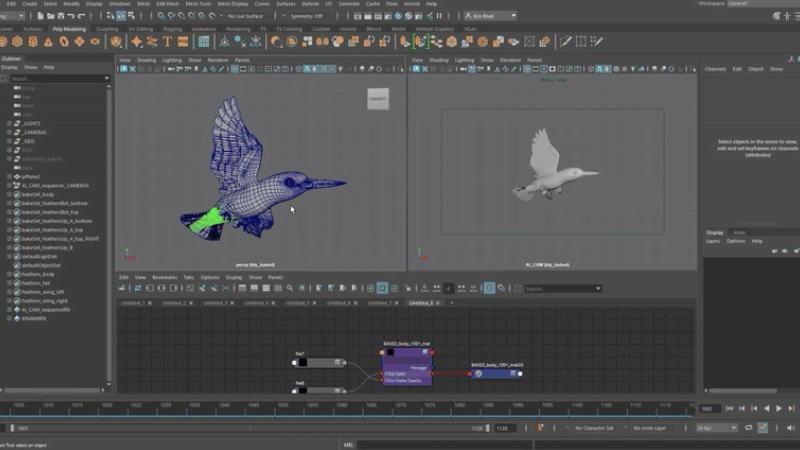Click the Outliner search field
The image size is (800, 450).
pyautogui.click(x=55, y=77)
